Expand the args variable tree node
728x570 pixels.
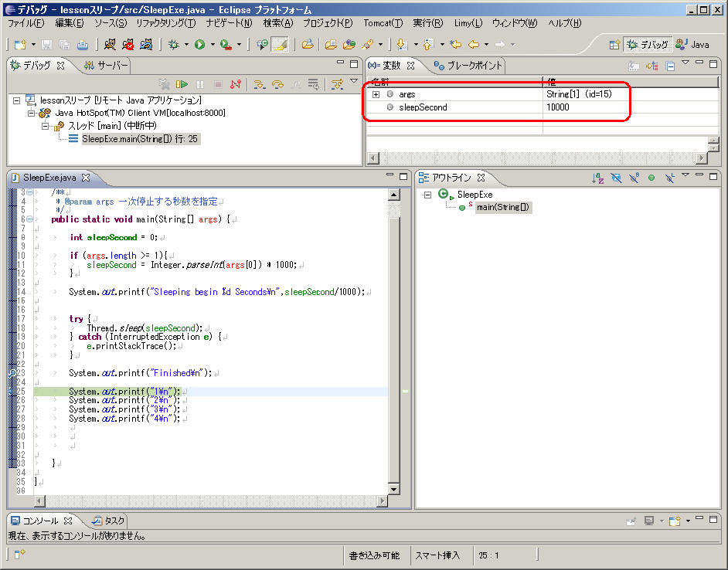click(x=376, y=94)
